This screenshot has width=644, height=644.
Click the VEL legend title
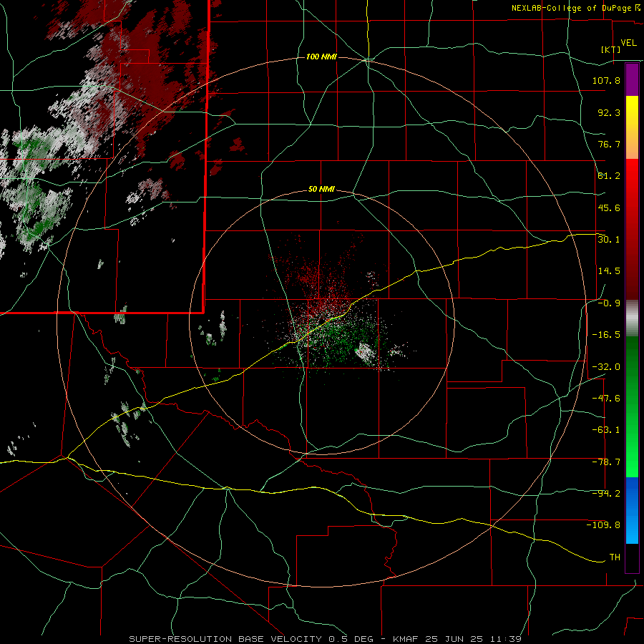(x=628, y=43)
